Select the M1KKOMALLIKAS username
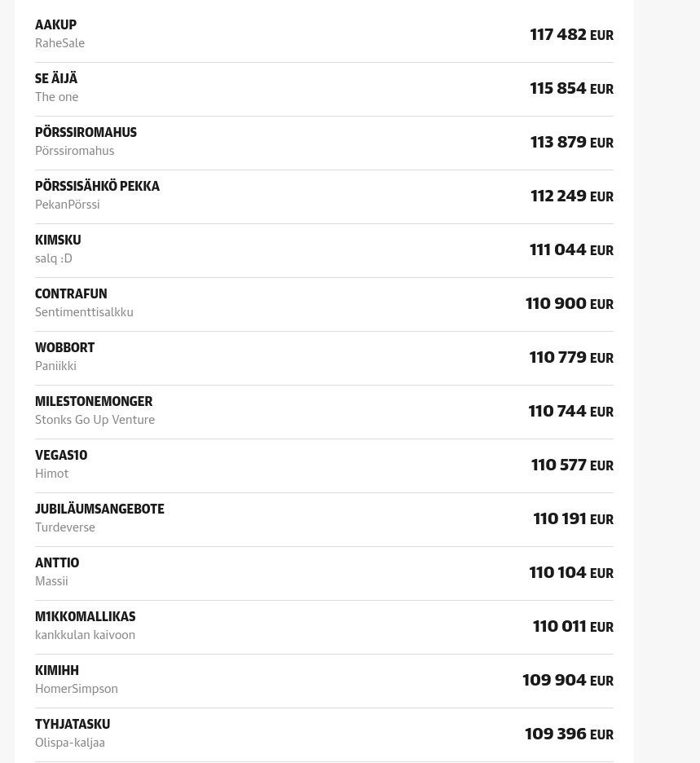The width and height of the screenshot is (700, 763). point(85,617)
